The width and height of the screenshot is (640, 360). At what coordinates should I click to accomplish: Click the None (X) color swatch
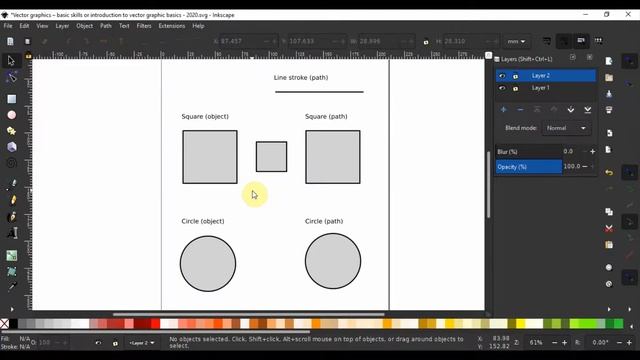pos(4,324)
